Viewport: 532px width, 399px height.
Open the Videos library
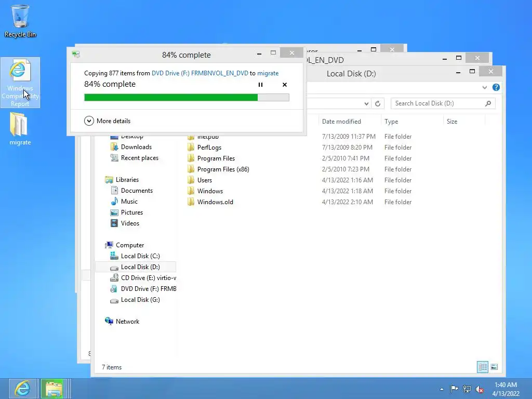(x=130, y=223)
